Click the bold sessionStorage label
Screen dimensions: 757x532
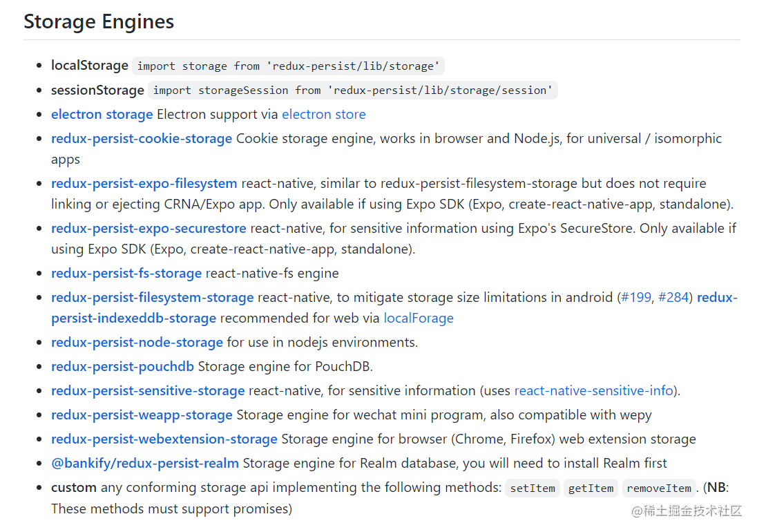[x=97, y=91]
